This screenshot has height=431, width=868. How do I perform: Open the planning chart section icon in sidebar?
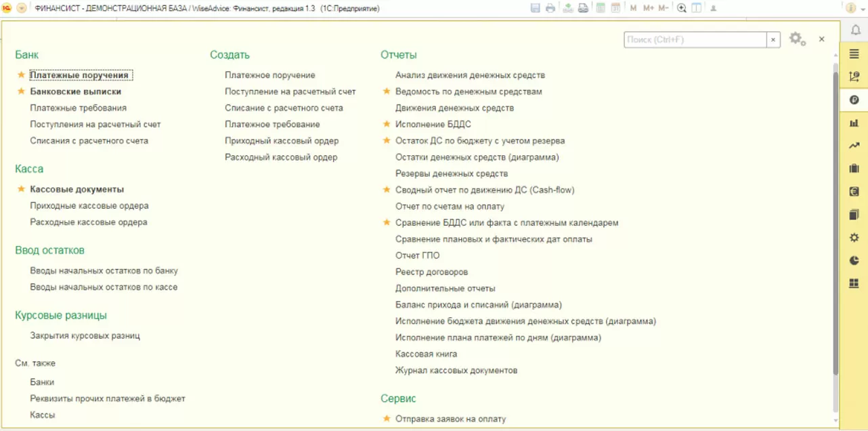coord(854,77)
